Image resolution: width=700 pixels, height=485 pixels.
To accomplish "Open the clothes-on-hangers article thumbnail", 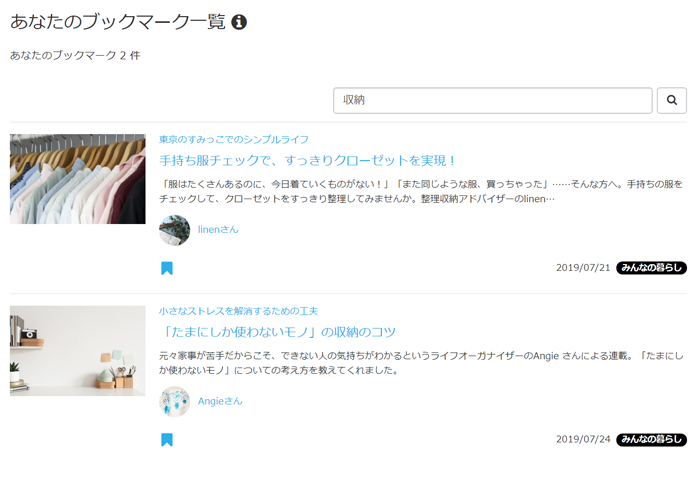I will point(78,179).
